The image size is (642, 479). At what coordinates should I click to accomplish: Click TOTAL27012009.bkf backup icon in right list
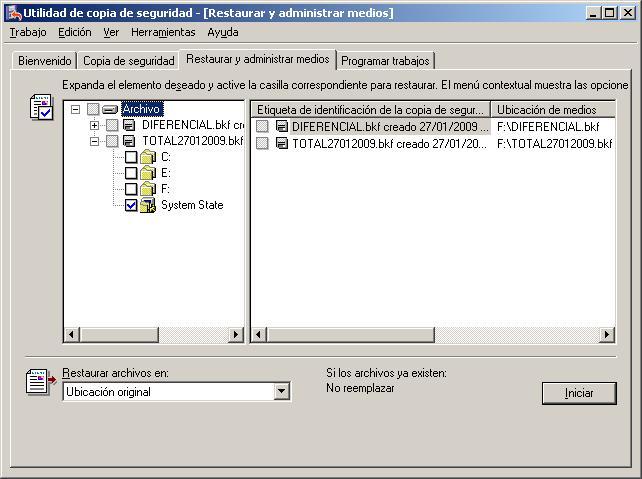[281, 143]
